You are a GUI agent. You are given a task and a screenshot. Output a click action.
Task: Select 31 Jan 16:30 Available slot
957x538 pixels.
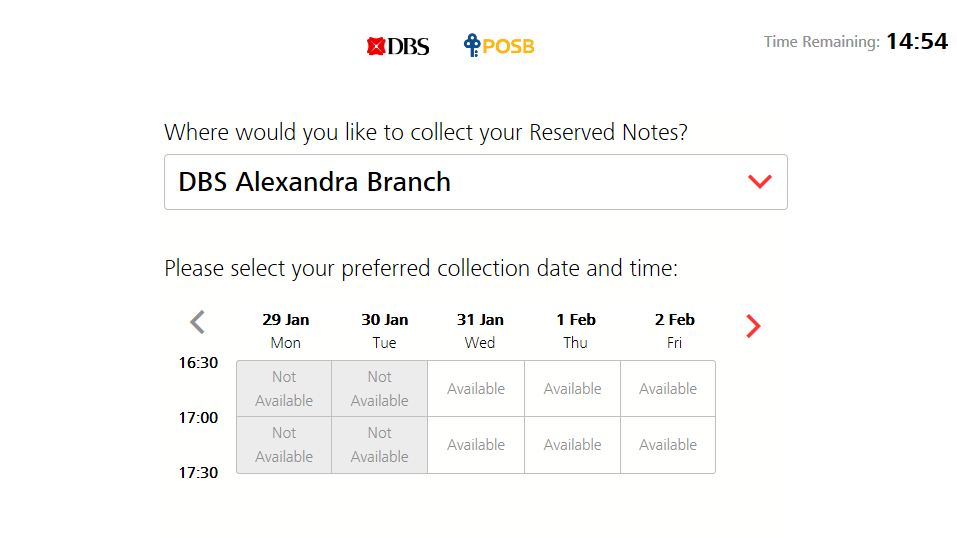[476, 388]
